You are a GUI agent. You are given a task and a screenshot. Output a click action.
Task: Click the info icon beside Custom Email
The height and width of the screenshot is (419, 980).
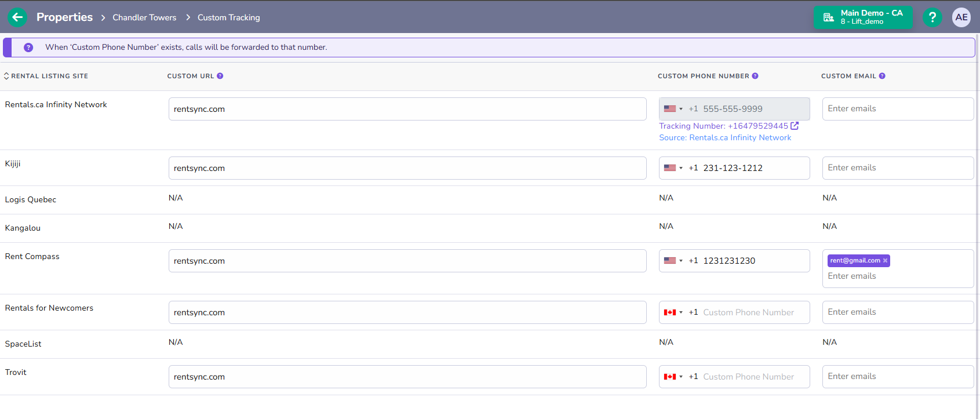[882, 76]
